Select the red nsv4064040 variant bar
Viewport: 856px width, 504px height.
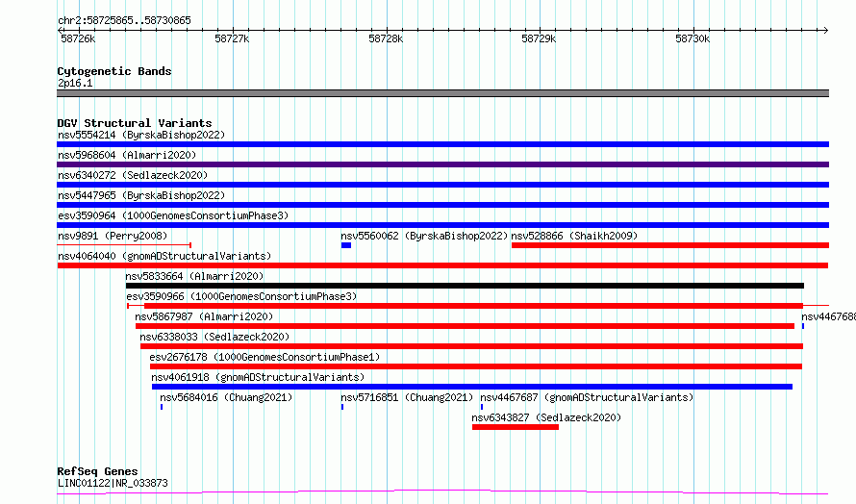point(442,265)
